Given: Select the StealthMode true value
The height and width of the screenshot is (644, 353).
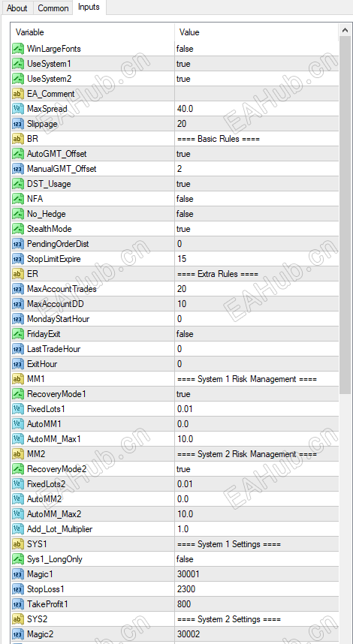Looking at the screenshot, I should (183, 229).
